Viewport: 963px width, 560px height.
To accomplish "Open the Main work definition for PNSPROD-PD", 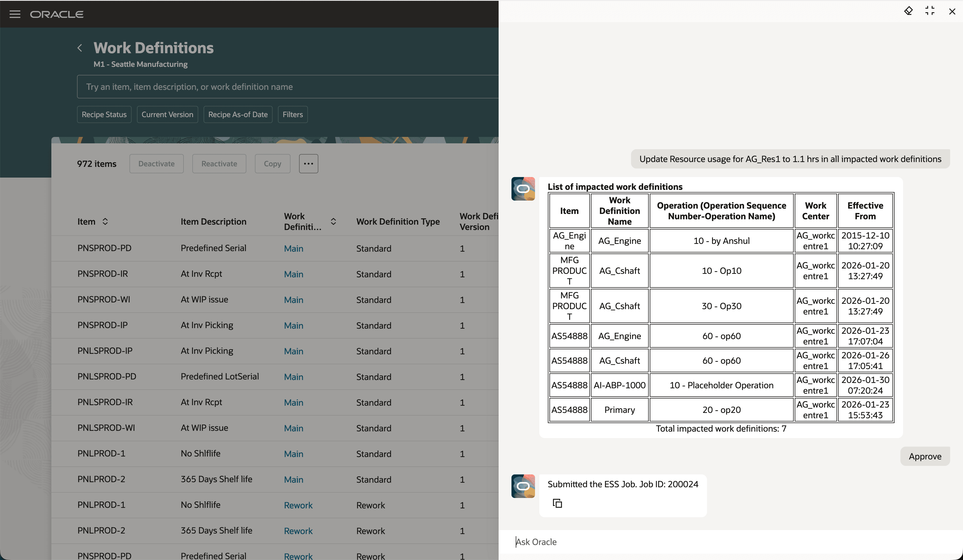I will click(293, 248).
